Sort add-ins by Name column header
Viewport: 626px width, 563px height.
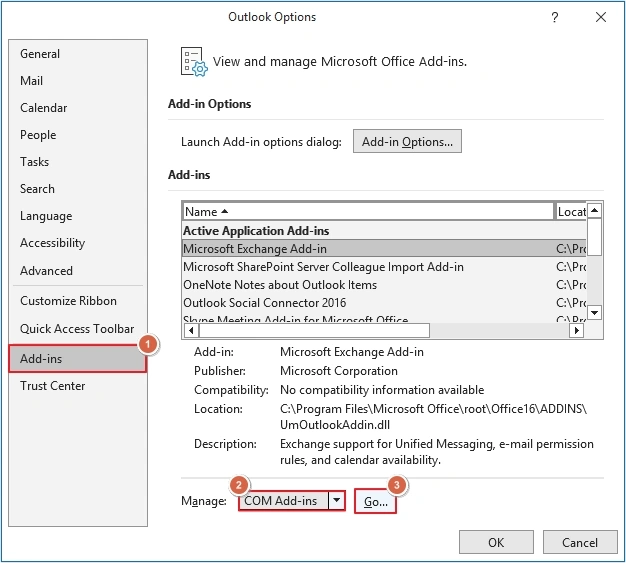coord(368,212)
